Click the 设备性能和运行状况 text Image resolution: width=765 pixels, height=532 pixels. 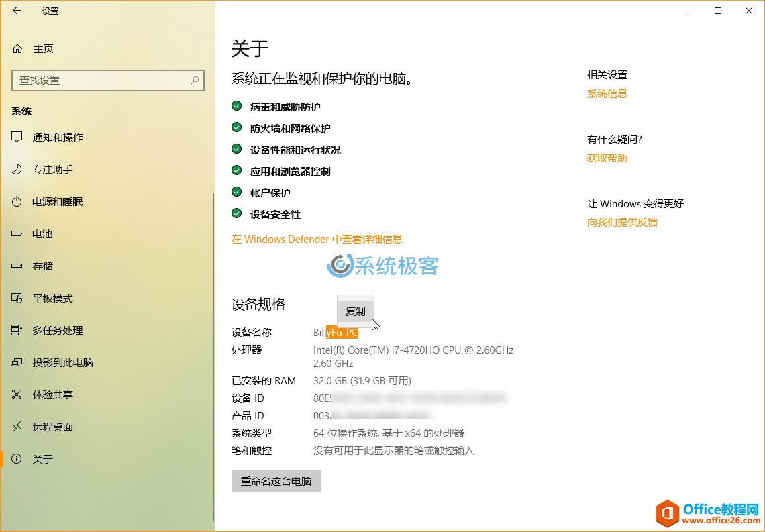(x=295, y=150)
